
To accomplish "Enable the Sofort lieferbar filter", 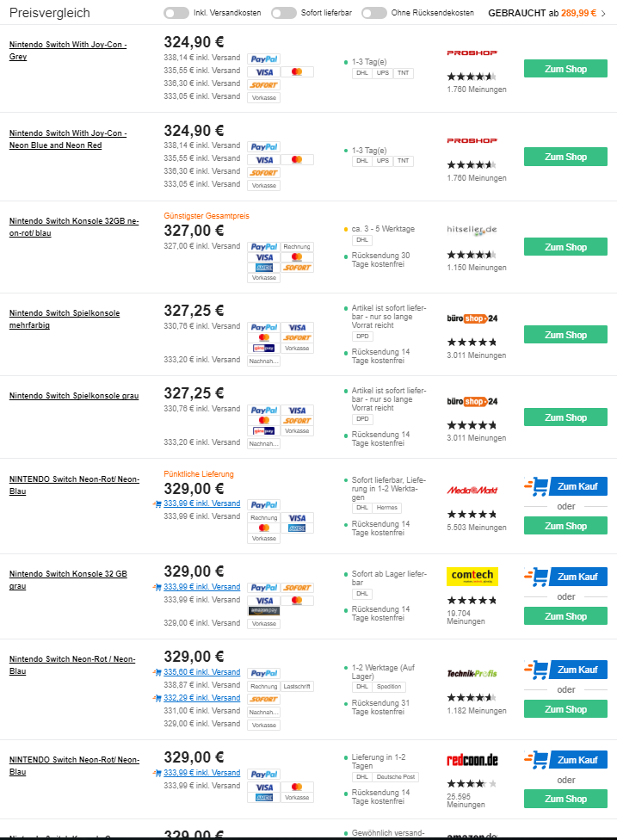I will pyautogui.click(x=283, y=13).
